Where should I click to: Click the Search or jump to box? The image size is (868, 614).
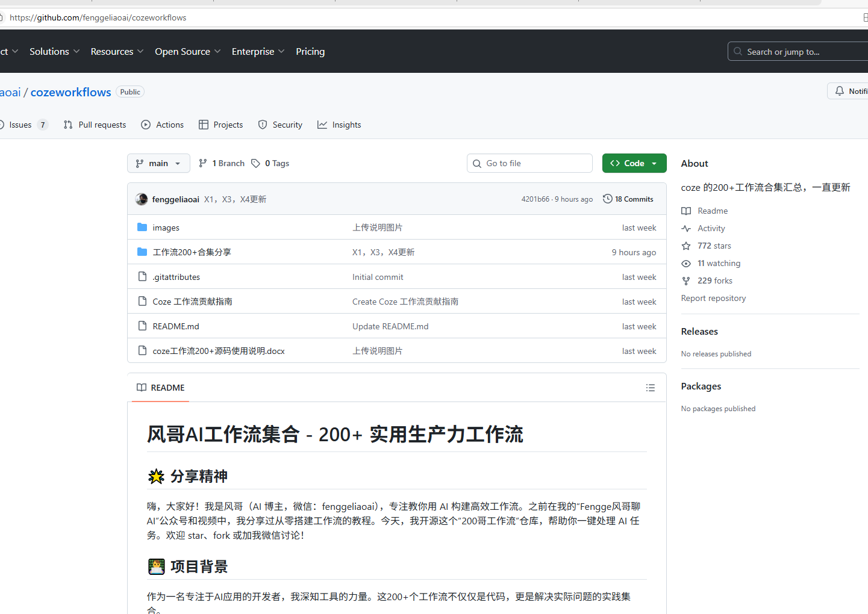tap(795, 52)
